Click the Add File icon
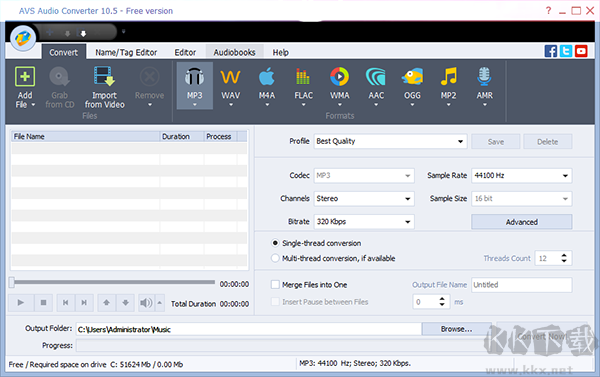 click(x=25, y=77)
